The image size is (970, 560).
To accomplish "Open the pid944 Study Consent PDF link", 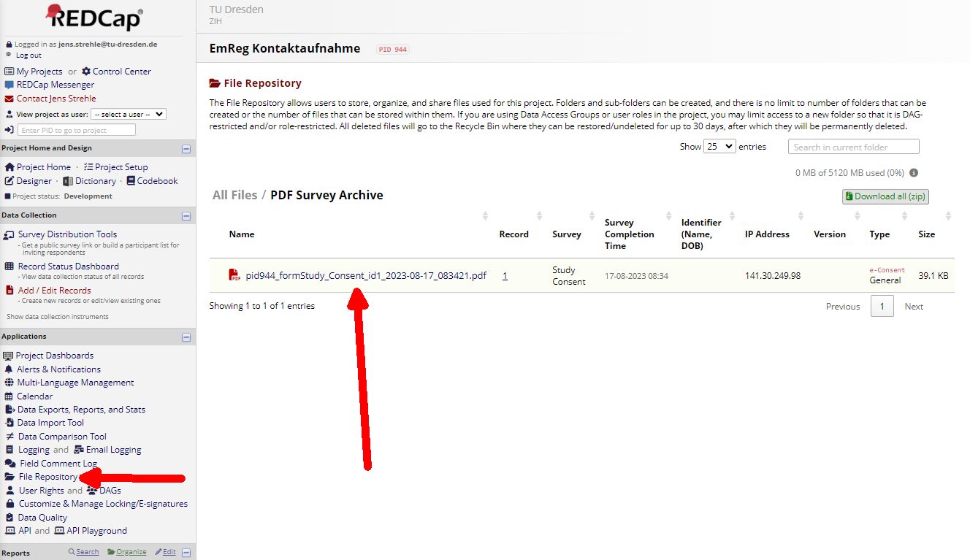I will (x=365, y=276).
